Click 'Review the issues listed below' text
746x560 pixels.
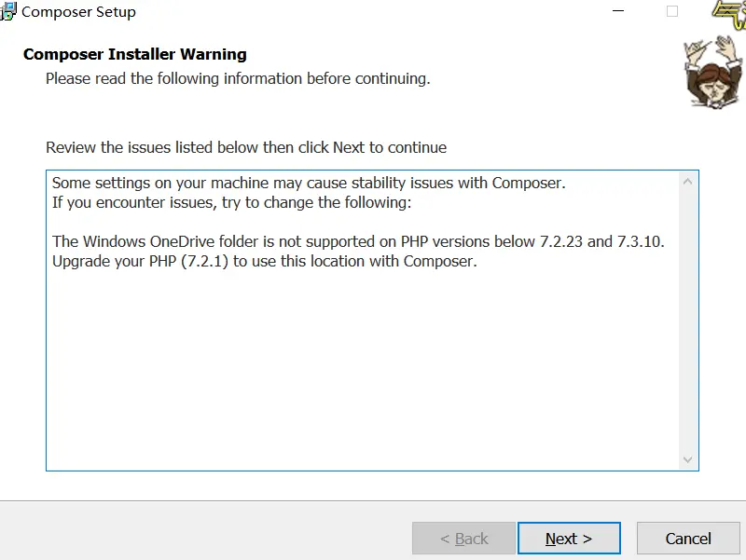point(246,147)
